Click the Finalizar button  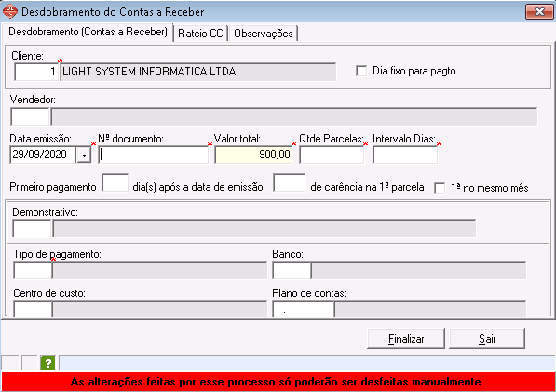click(x=406, y=339)
